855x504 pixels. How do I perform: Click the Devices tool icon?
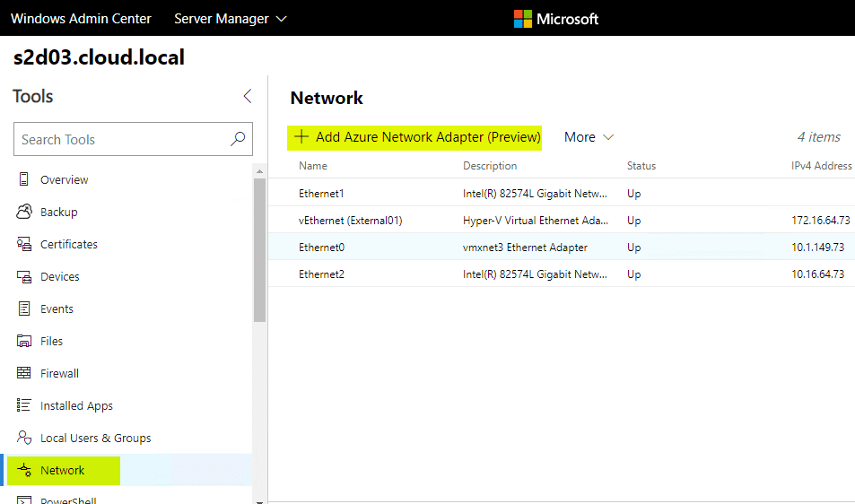24,276
